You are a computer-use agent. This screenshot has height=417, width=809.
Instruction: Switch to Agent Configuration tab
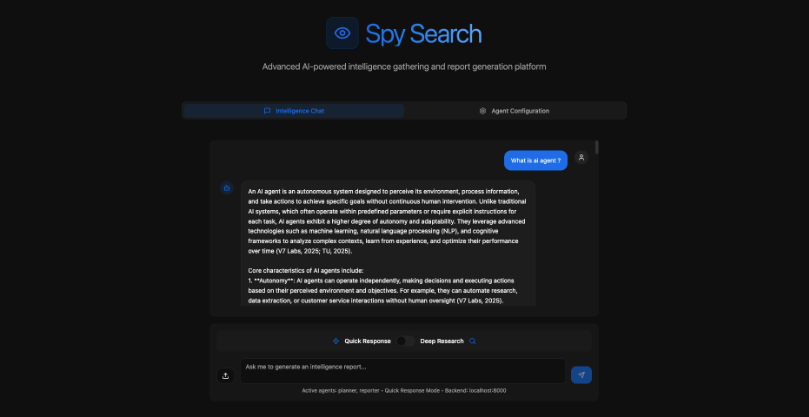514,111
